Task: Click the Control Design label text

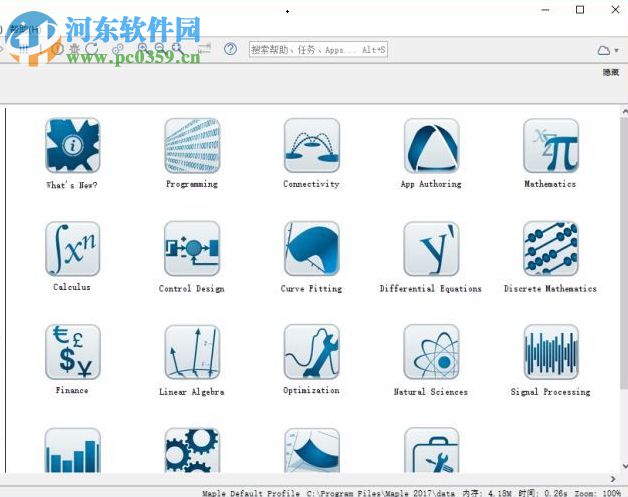Action: pos(191,289)
